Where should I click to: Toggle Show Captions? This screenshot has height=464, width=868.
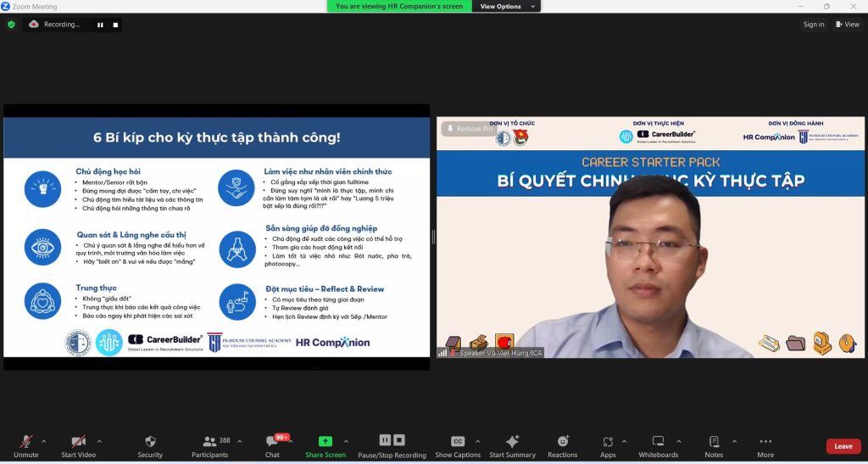pos(458,442)
